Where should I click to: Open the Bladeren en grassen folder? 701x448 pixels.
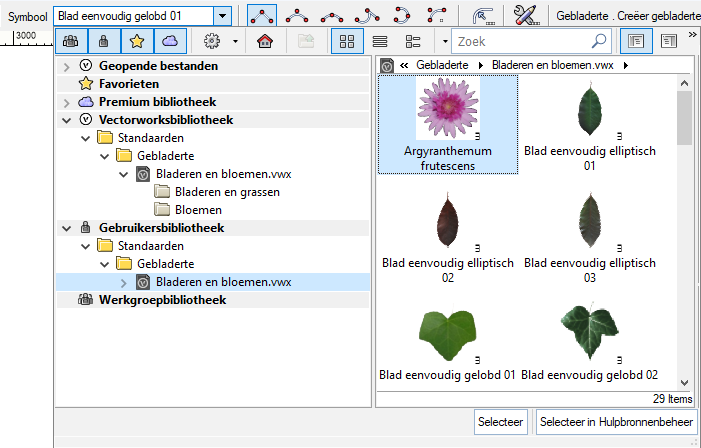(227, 192)
